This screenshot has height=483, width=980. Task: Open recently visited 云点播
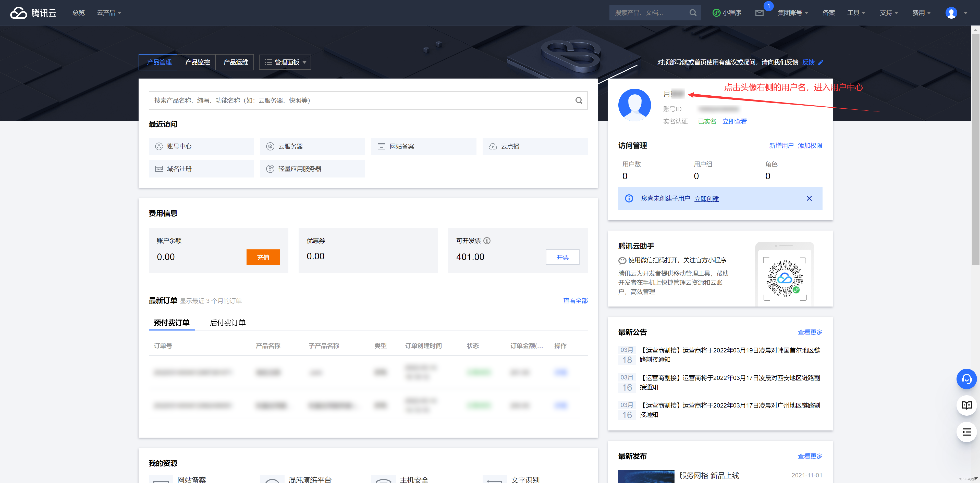tap(535, 146)
